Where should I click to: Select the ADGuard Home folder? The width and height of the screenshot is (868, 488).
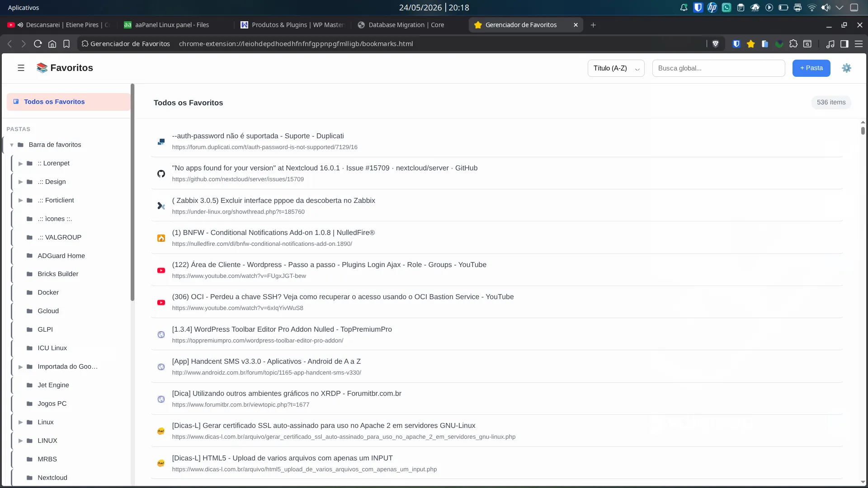(x=71, y=256)
